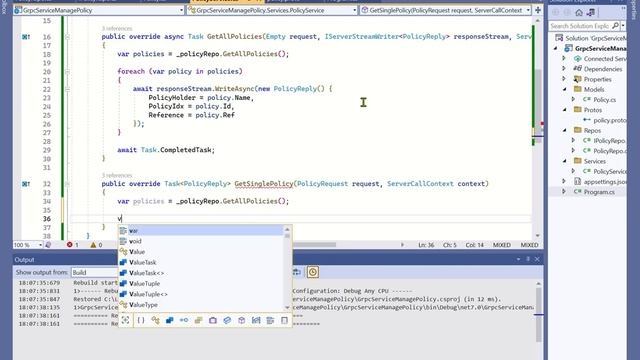Click the keywords filter icon in IntelliSense

pyautogui.click(x=270, y=320)
